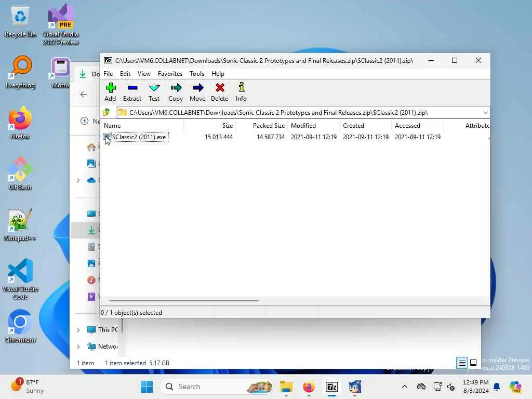Click the New button plus icon in Explorer
532x399 pixels.
[x=84, y=121]
